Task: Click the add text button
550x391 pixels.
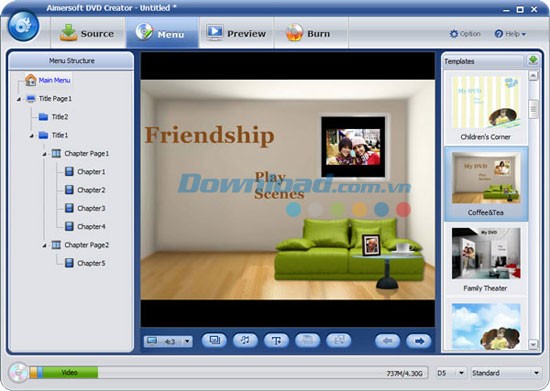Action: pos(276,341)
